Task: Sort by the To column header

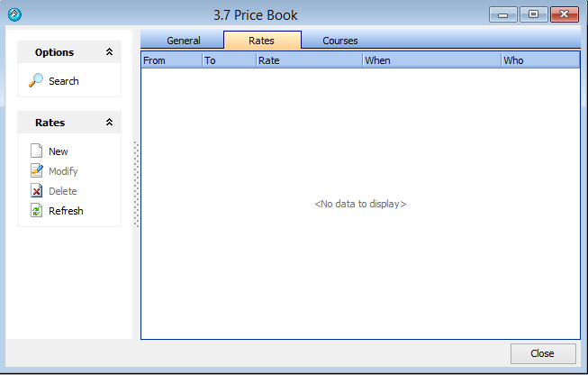Action: tap(228, 60)
